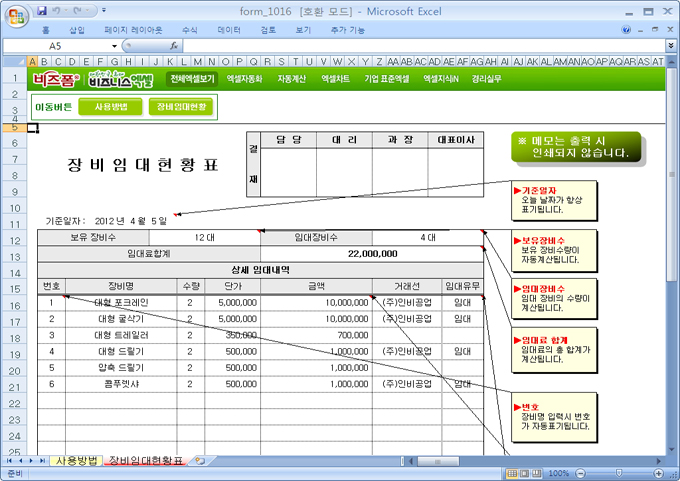Expand the formula bar with the chevron

pos(670,46)
